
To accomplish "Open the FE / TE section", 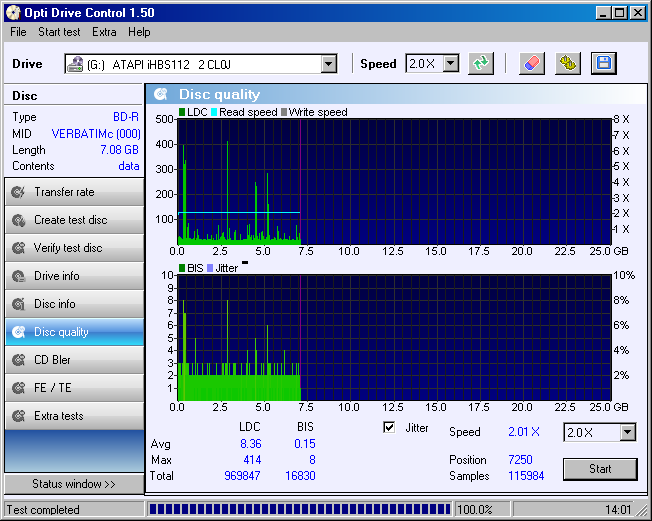I will click(x=74, y=388).
